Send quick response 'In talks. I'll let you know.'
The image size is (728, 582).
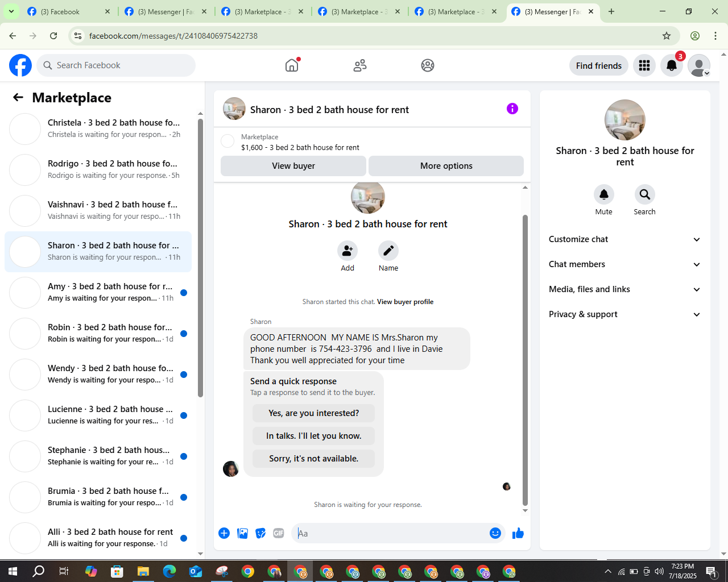pos(314,436)
